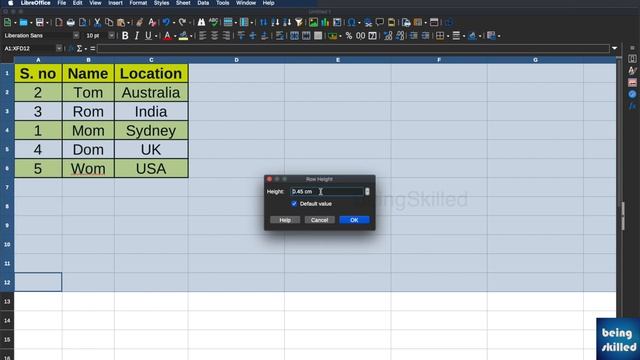Click the Paste clipboard icon
Screen dimensions: 640x360
click(x=121, y=22)
